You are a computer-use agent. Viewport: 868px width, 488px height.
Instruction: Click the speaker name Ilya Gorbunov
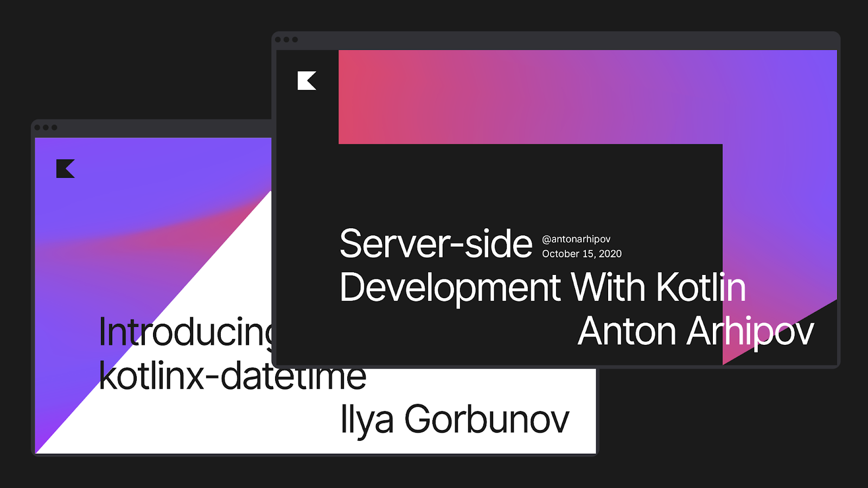[455, 419]
